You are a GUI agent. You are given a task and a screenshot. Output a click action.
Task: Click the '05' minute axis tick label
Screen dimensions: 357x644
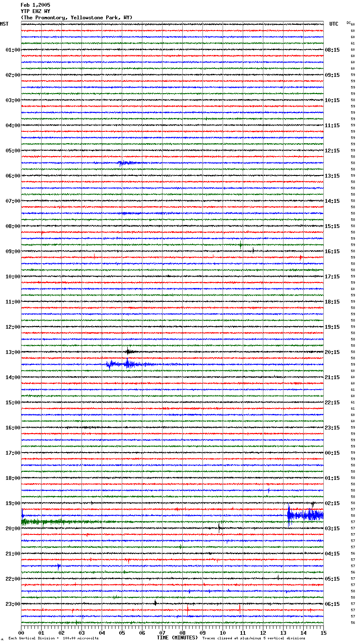[122, 633]
